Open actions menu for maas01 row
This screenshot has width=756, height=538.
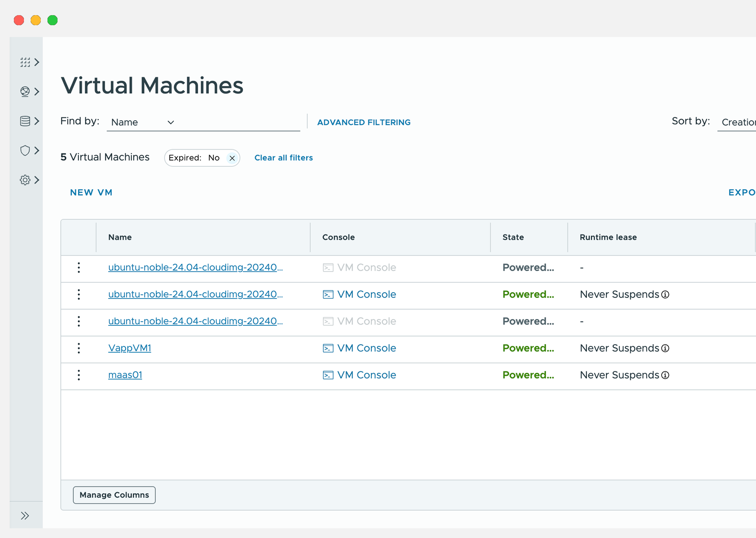79,375
